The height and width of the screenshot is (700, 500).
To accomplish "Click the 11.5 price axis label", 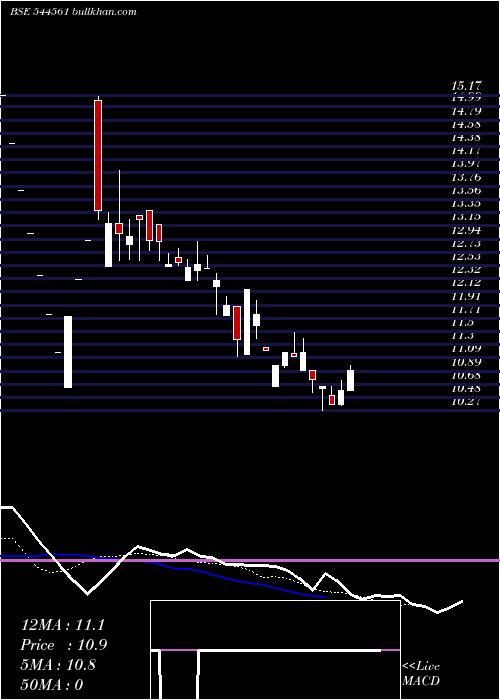I will point(462,322).
